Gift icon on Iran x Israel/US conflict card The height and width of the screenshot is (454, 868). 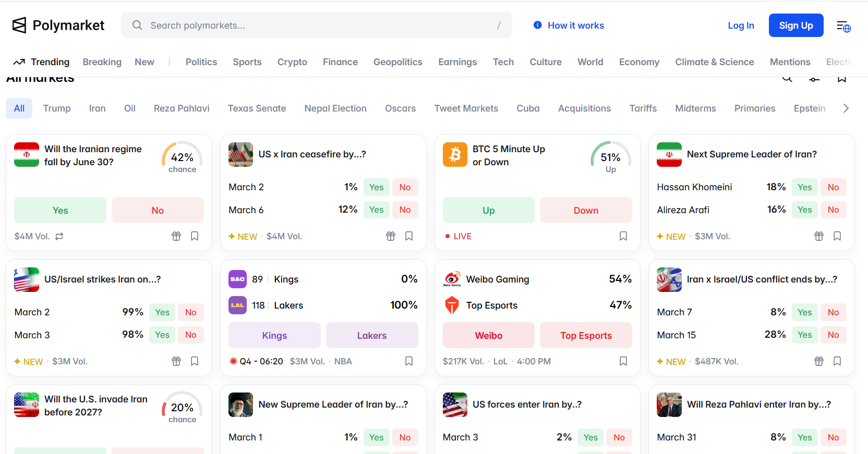(819, 361)
